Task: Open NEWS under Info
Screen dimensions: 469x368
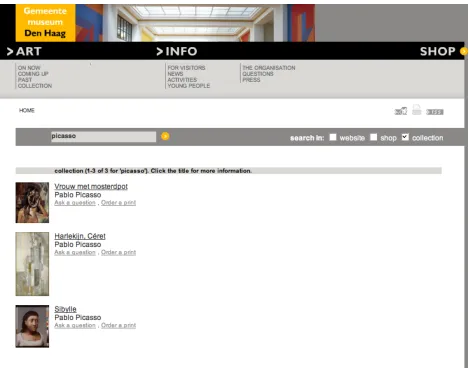Action: (x=175, y=74)
